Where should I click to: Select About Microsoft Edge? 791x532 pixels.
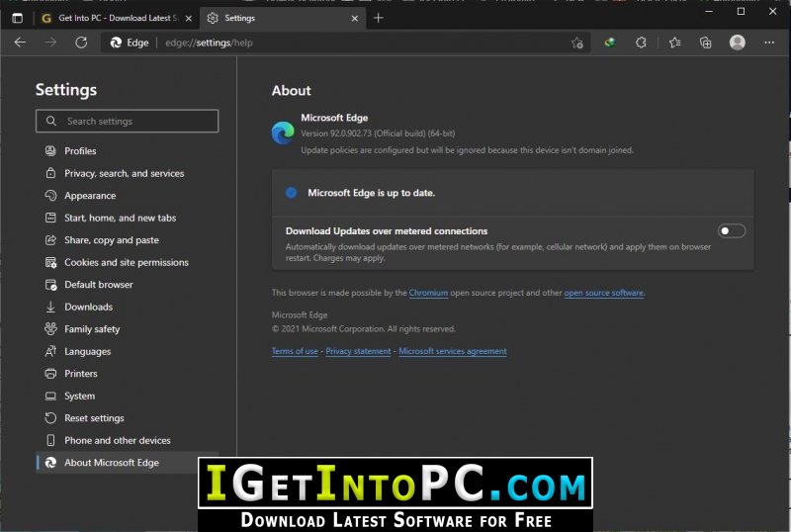click(x=117, y=462)
